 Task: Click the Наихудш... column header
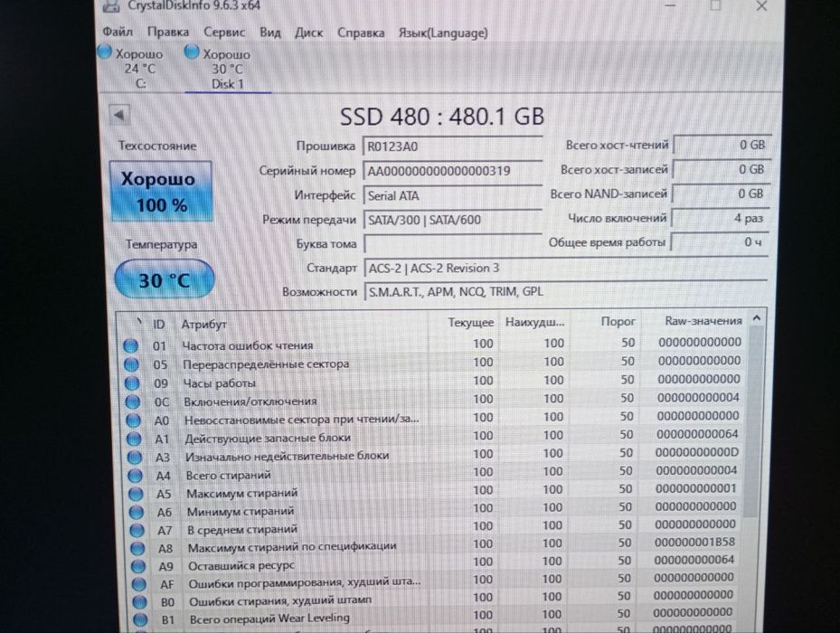point(534,323)
